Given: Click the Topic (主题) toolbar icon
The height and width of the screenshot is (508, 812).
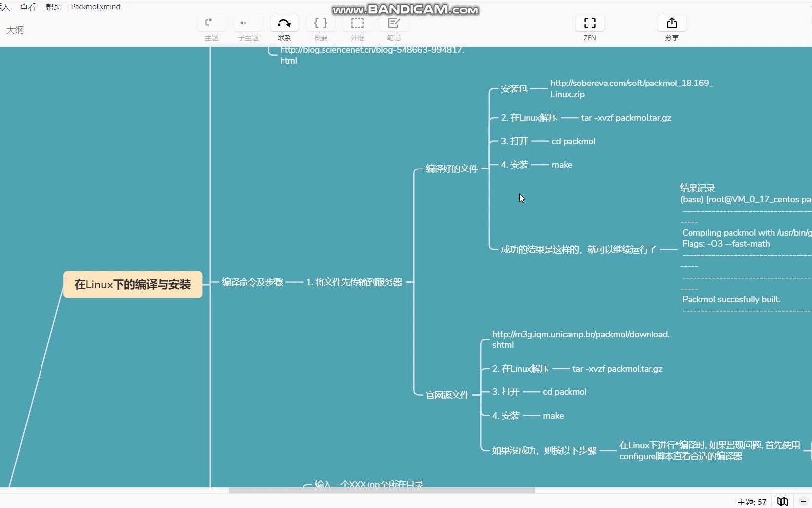Looking at the screenshot, I should click(211, 23).
